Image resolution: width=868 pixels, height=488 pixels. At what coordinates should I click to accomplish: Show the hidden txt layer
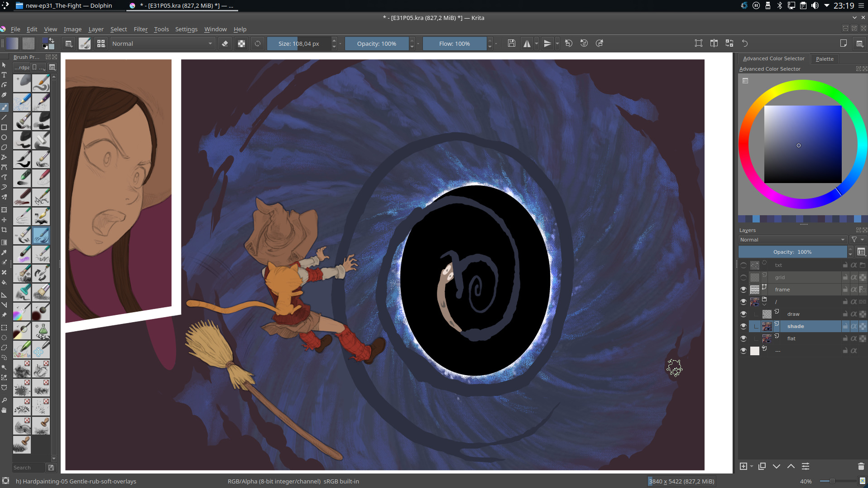(743, 265)
